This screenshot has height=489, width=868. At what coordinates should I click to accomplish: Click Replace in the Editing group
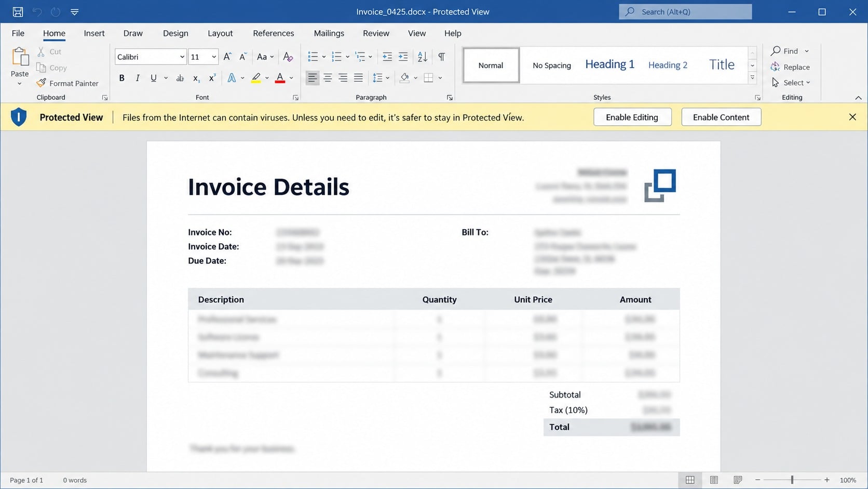(790, 67)
